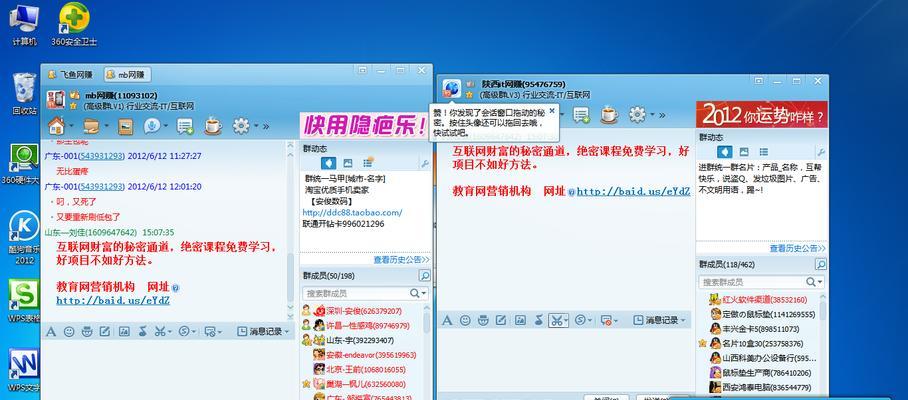Expand message-block dropdown in mb网赚 input toolbar

point(220,332)
